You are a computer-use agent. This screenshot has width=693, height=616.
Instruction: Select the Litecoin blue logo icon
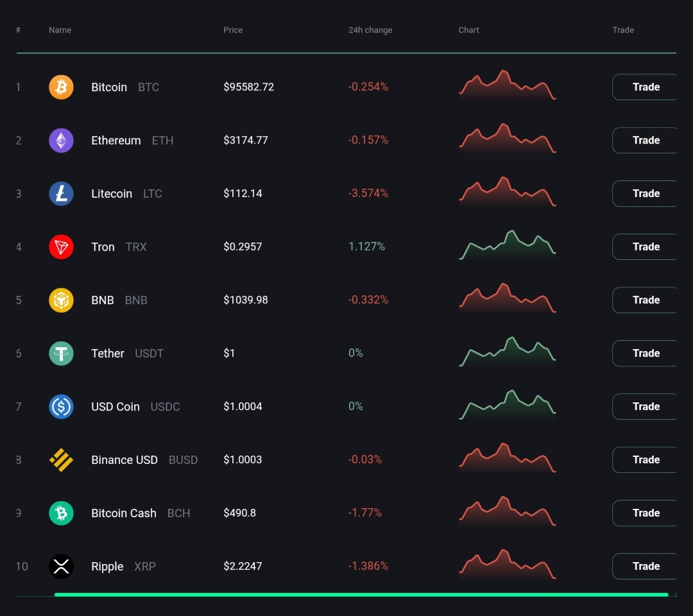point(61,194)
